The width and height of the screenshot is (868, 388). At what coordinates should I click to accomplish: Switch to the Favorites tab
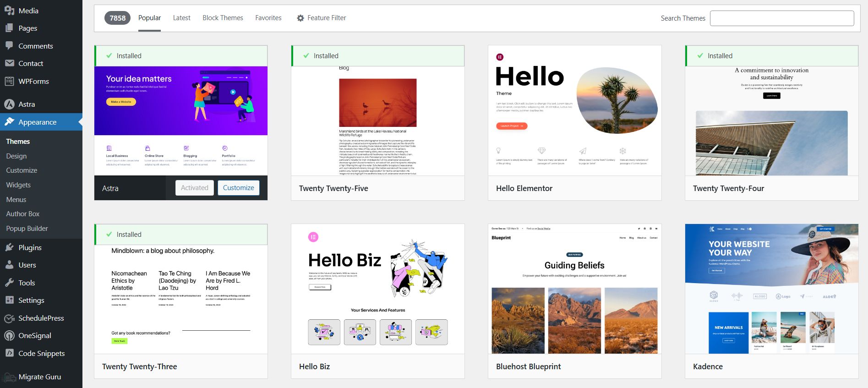pyautogui.click(x=268, y=18)
